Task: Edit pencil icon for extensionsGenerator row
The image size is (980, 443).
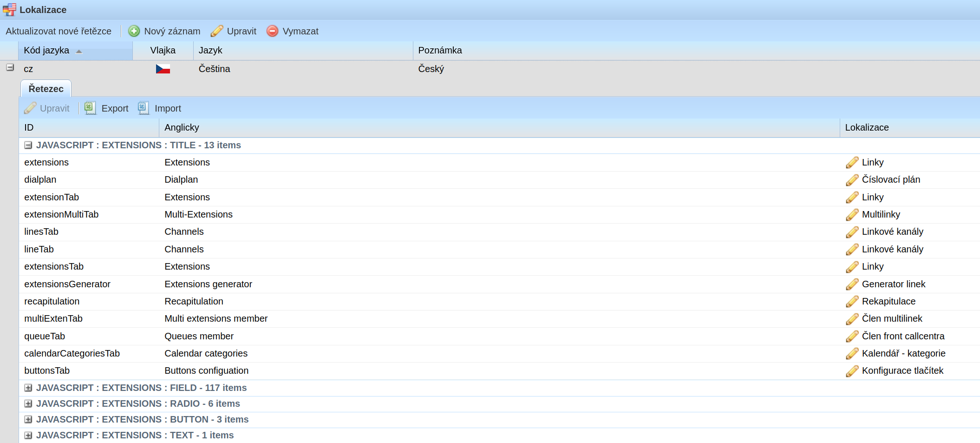Action: pos(852,284)
